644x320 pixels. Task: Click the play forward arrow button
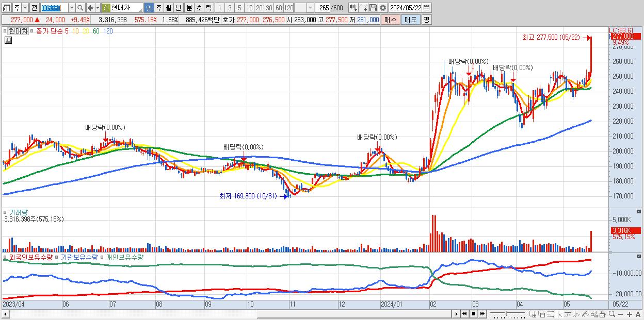457,314
